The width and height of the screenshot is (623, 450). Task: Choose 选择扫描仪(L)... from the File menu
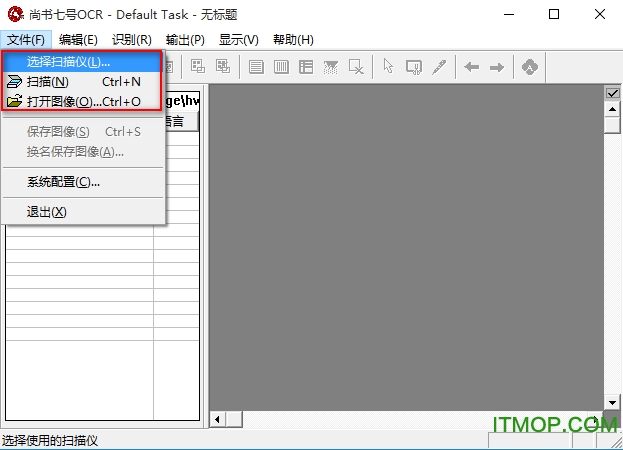(68, 62)
